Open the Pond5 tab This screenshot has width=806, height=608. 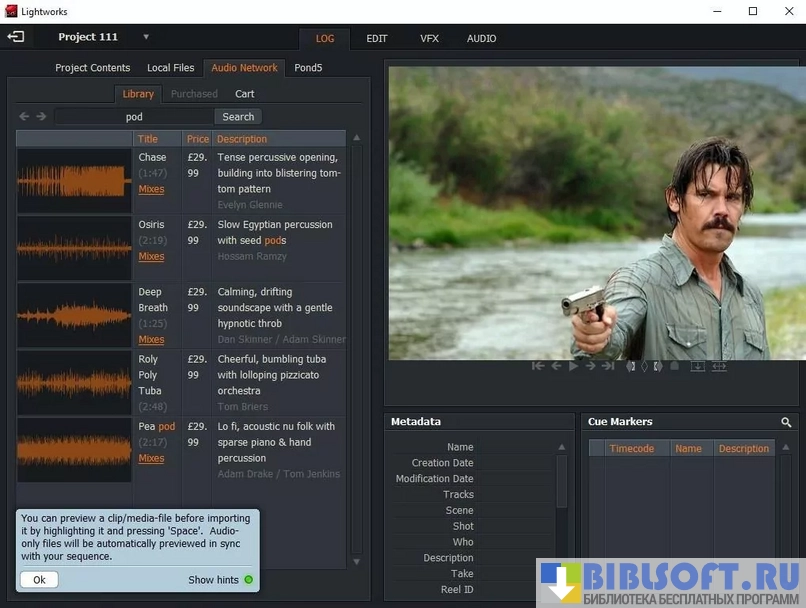[308, 68]
